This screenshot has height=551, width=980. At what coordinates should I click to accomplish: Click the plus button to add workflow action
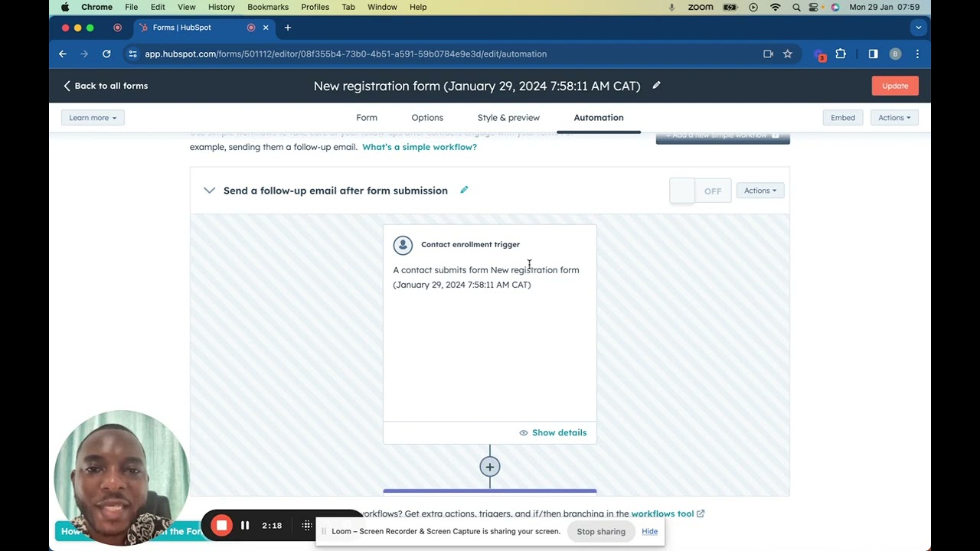coord(490,467)
